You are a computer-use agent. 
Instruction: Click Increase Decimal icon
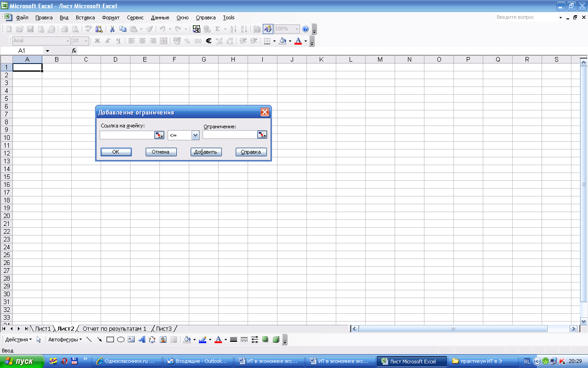tap(219, 41)
